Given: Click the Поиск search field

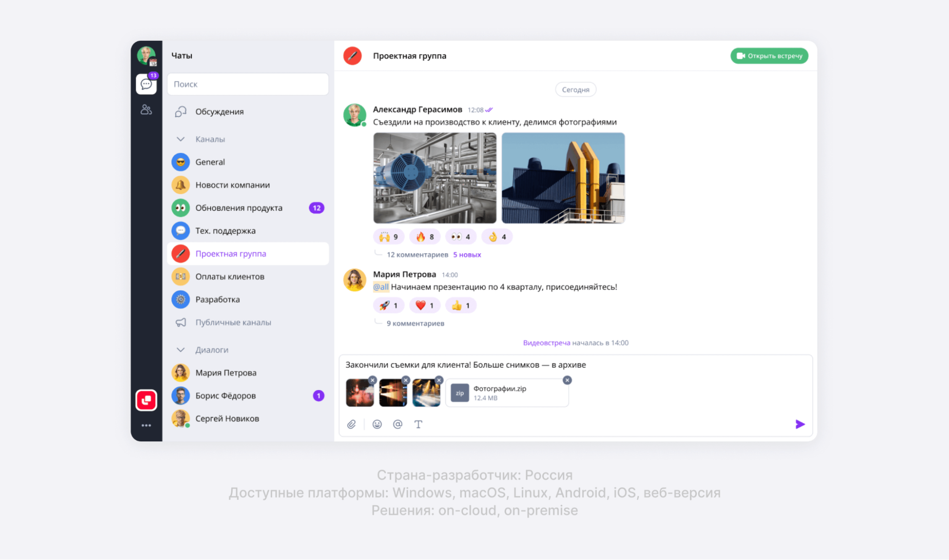Looking at the screenshot, I should [x=248, y=84].
